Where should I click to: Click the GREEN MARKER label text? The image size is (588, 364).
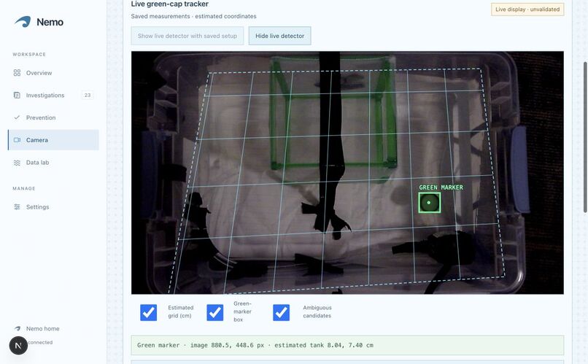tap(441, 187)
